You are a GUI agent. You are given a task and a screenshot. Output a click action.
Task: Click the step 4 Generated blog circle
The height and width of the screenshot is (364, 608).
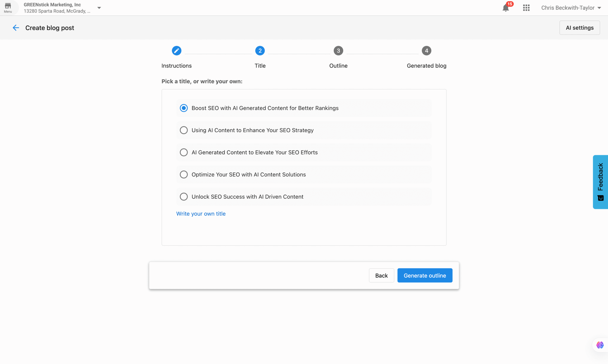click(426, 51)
